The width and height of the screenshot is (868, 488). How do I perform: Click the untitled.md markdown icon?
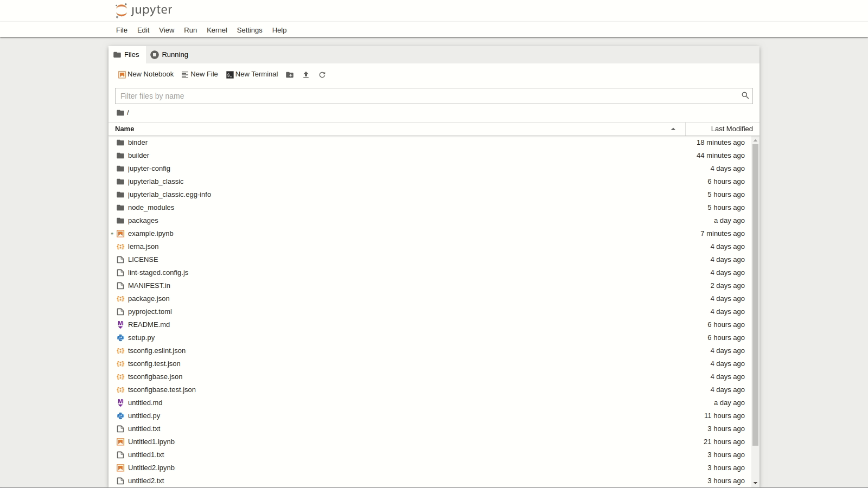[120, 403]
